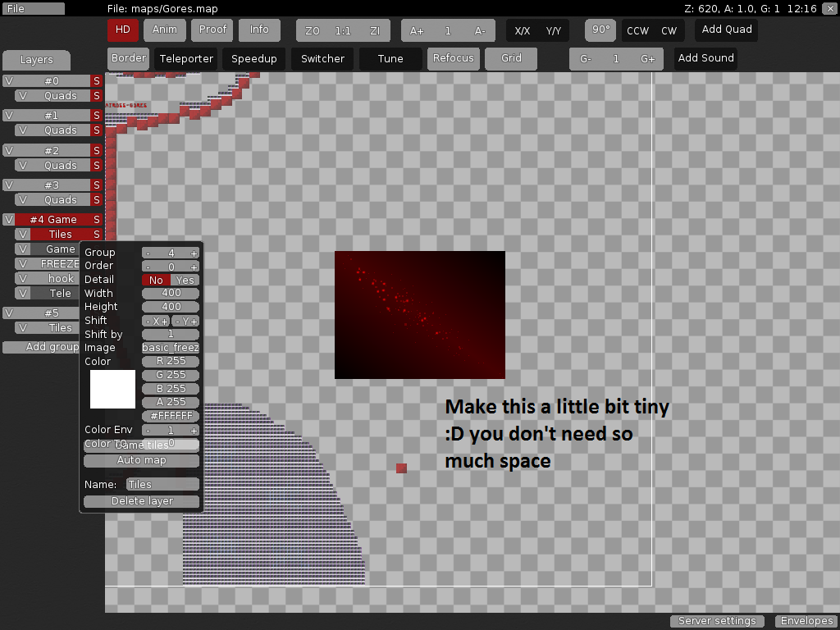Flip horizontally with the X/X button
Image resolution: width=840 pixels, height=630 pixels.
pyautogui.click(x=523, y=31)
